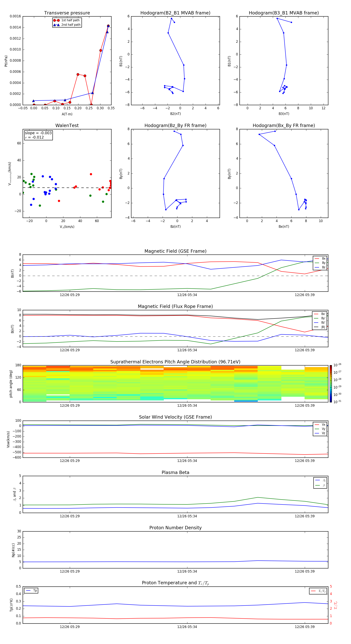Click the 'Transverse pressure' plot title
The height and width of the screenshot is (644, 351).
click(x=67, y=13)
